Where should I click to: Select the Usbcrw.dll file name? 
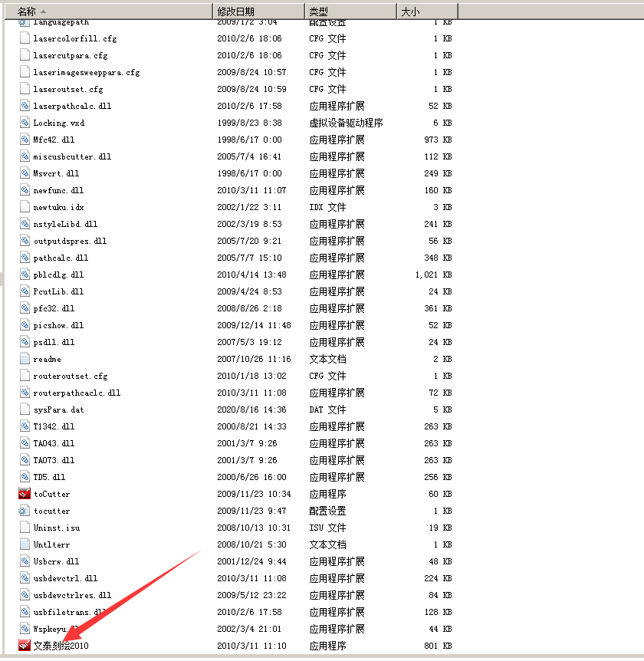pos(56,561)
